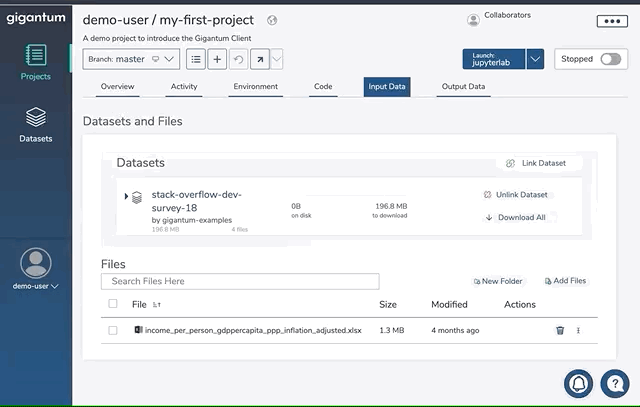
Task: Click the 1.3 MB file size value
Action: pyautogui.click(x=392, y=330)
